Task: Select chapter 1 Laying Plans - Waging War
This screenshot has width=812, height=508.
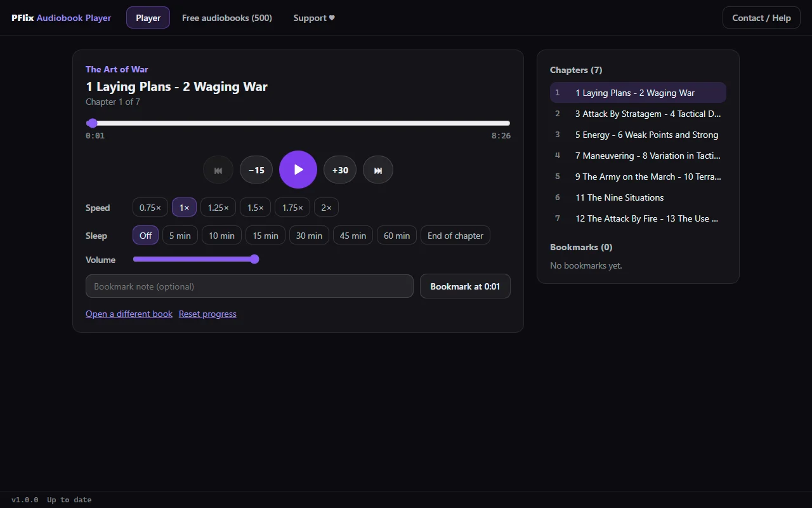Action: [638, 93]
